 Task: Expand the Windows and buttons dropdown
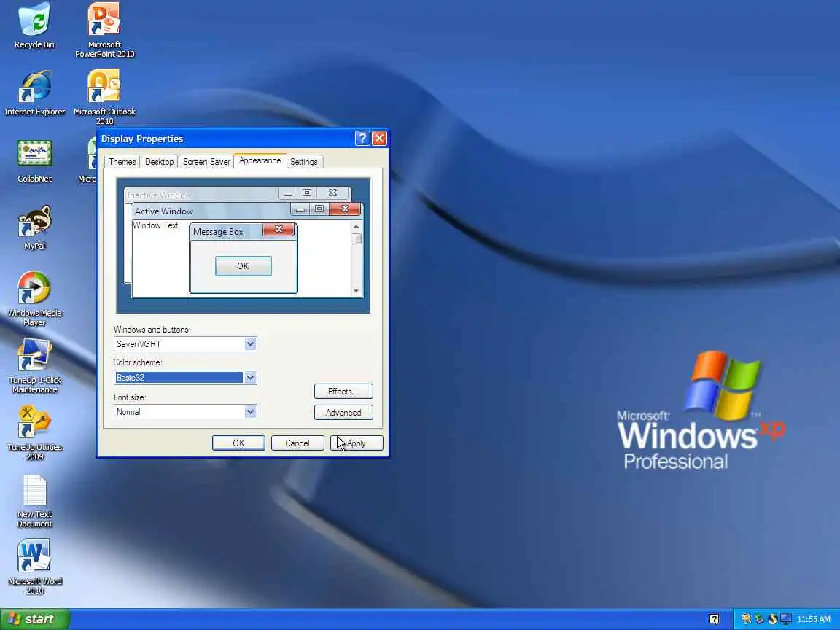pyautogui.click(x=250, y=344)
